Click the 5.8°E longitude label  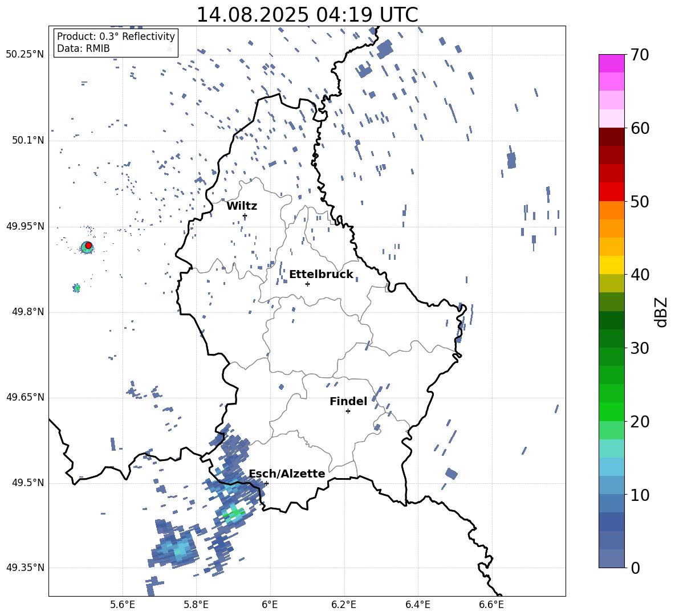pyautogui.click(x=196, y=605)
